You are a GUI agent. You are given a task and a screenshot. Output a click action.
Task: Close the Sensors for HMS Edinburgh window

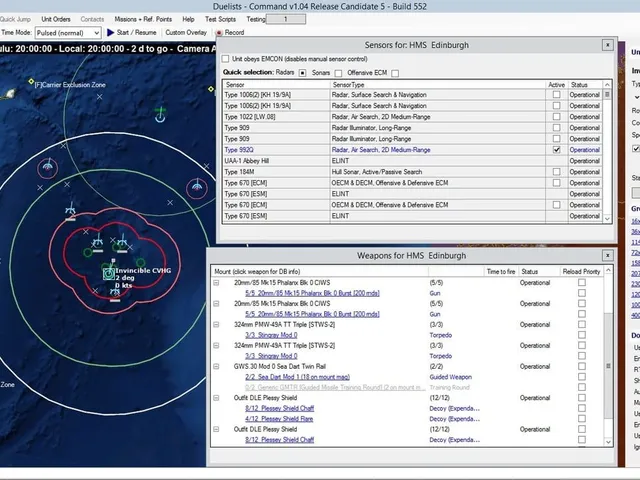coord(607,45)
